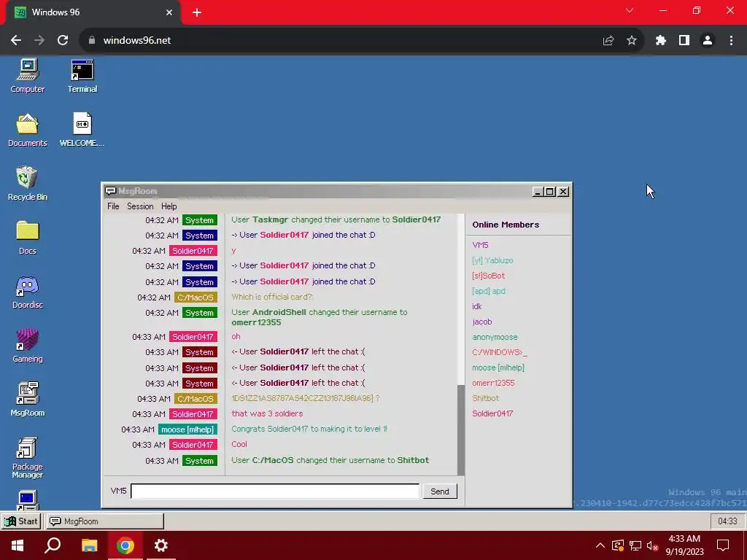This screenshot has height=560, width=747.
Task: Click 'Congrats Soldier0417' level message
Action: pyautogui.click(x=309, y=429)
